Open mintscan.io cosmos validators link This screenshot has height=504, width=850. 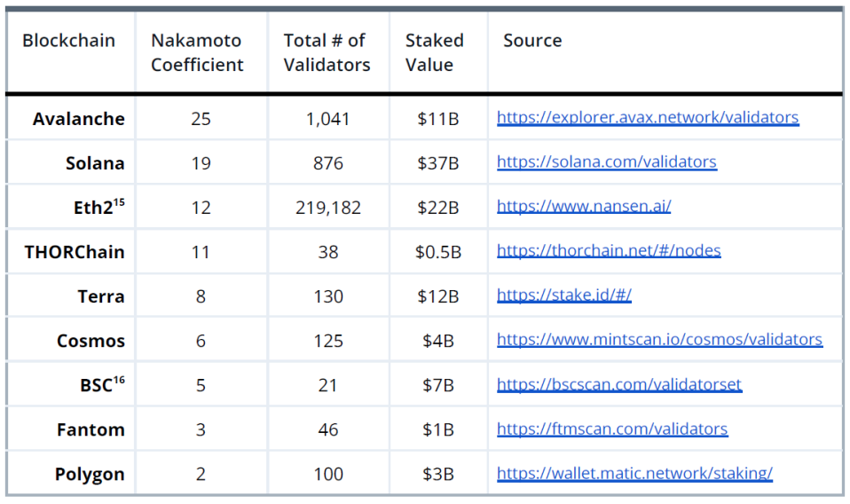point(660,340)
